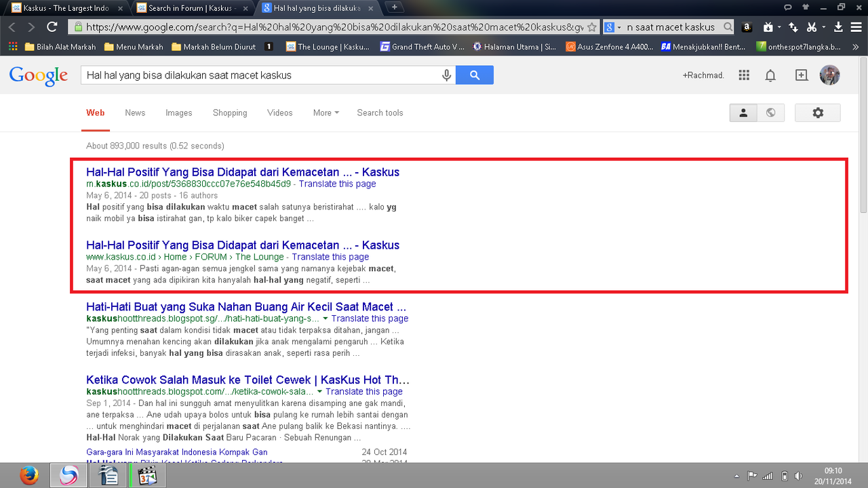This screenshot has width=868, height=488.
Task: Click the Google+ share icon
Action: (x=802, y=75)
